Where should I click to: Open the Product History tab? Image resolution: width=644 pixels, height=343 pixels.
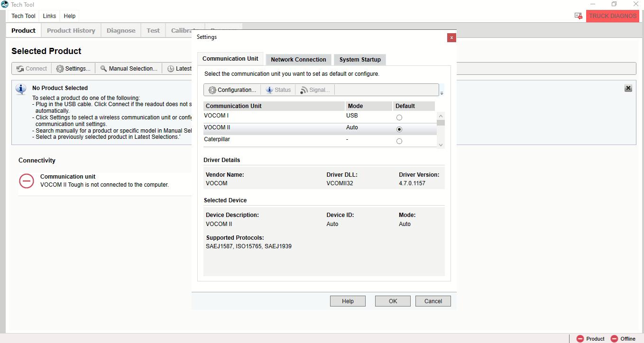tap(71, 30)
